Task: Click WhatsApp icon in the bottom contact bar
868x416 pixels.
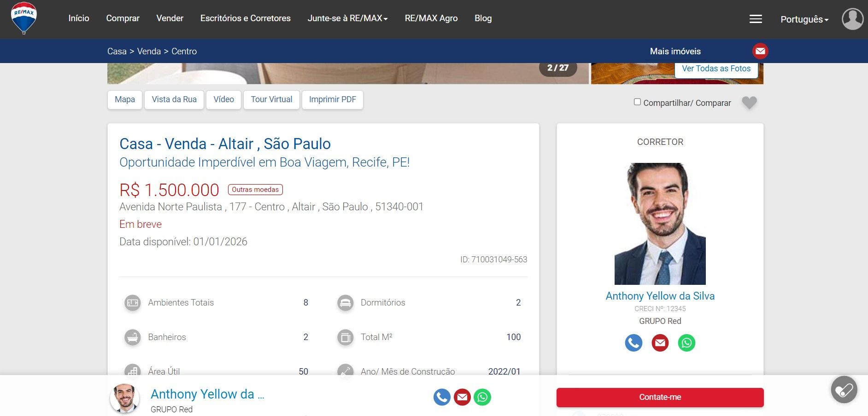Action: tap(482, 397)
